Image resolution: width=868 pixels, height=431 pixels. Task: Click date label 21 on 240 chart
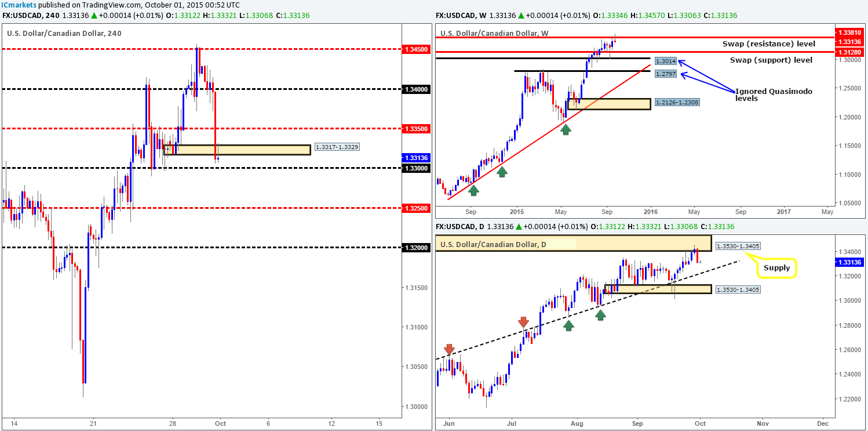[x=93, y=423]
